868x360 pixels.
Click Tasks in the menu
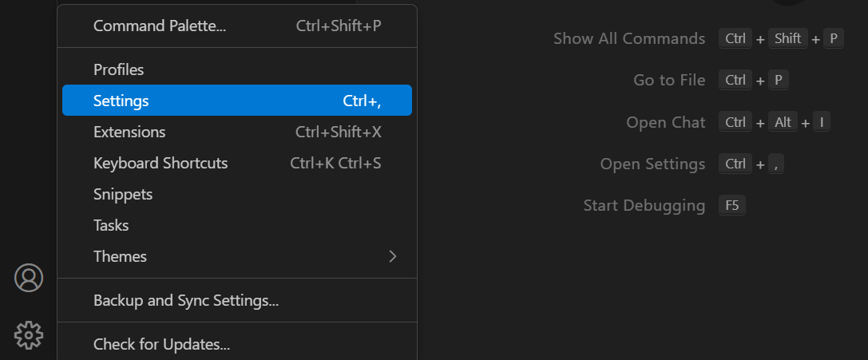[x=111, y=225]
